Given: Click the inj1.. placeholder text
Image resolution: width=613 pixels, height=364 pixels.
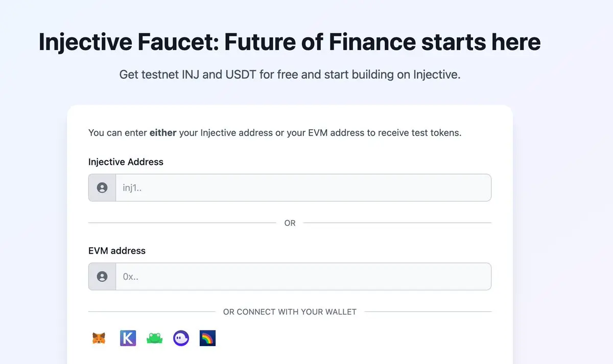Looking at the screenshot, I should 131,188.
